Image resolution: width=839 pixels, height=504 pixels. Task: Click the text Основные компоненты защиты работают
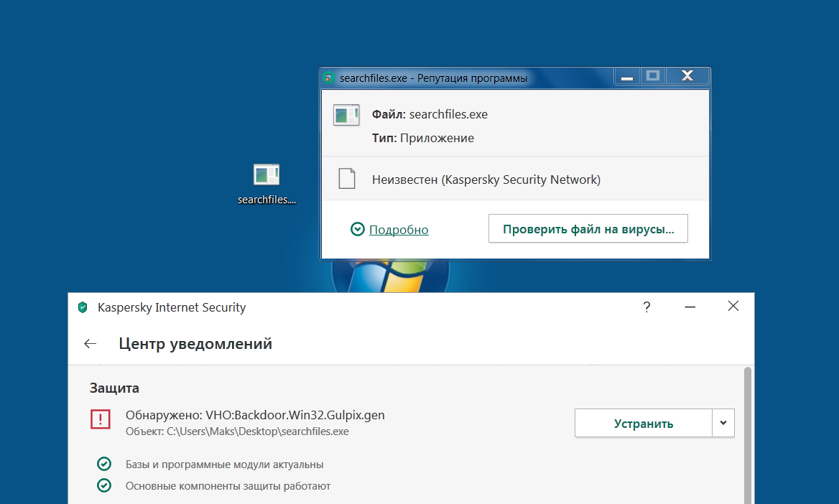tap(228, 486)
